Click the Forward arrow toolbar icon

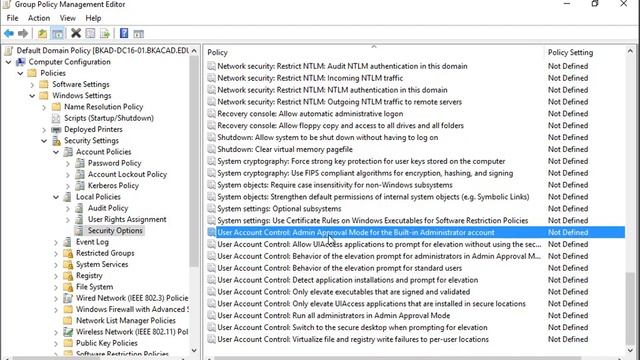[23, 33]
